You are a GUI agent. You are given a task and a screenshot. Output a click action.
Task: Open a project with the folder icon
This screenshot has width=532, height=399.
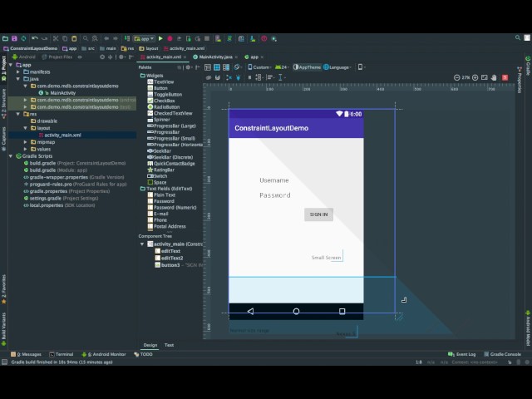coord(5,39)
